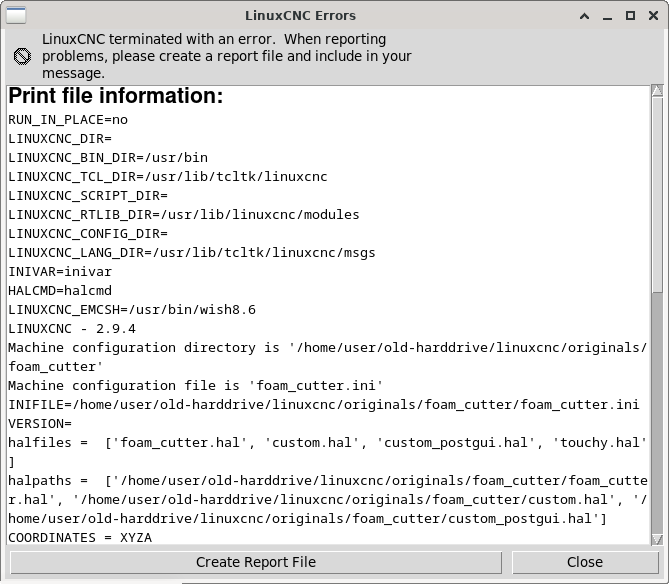669x584 pixels.
Task: Click the LinuxCNC Errors title bar text
Action: [x=300, y=16]
